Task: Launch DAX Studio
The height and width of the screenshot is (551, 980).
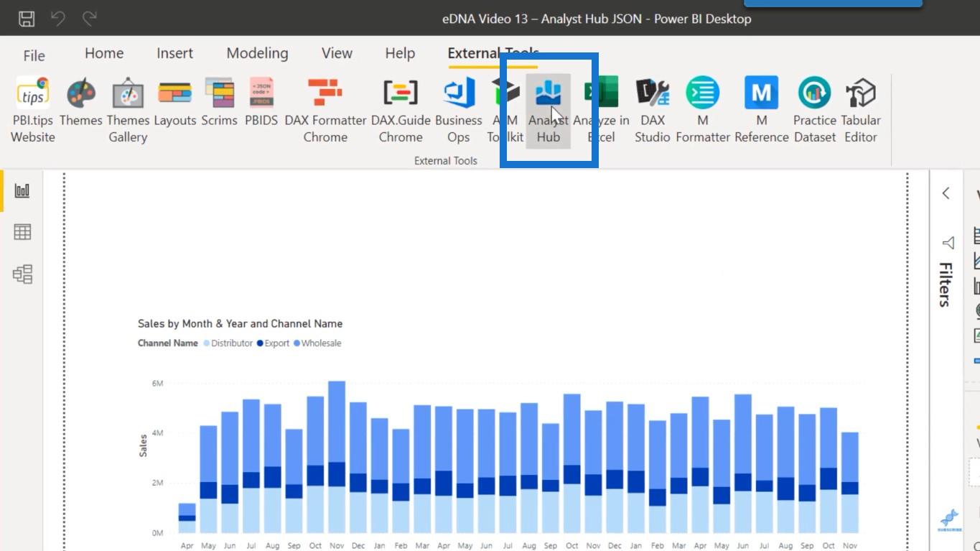Action: [x=653, y=110]
